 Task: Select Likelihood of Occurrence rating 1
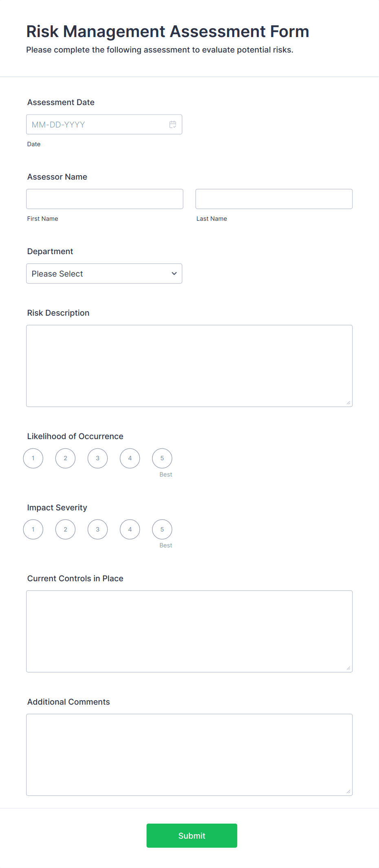(33, 458)
